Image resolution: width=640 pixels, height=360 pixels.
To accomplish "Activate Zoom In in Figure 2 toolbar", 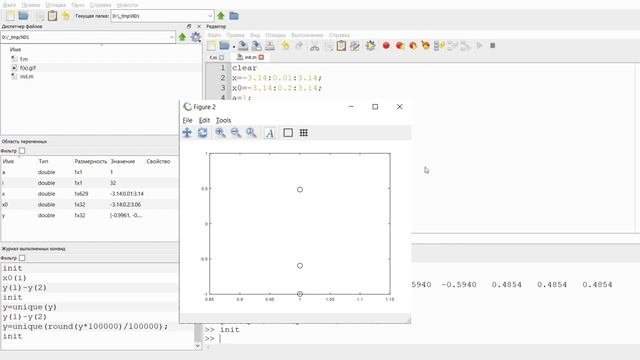I will point(220,133).
